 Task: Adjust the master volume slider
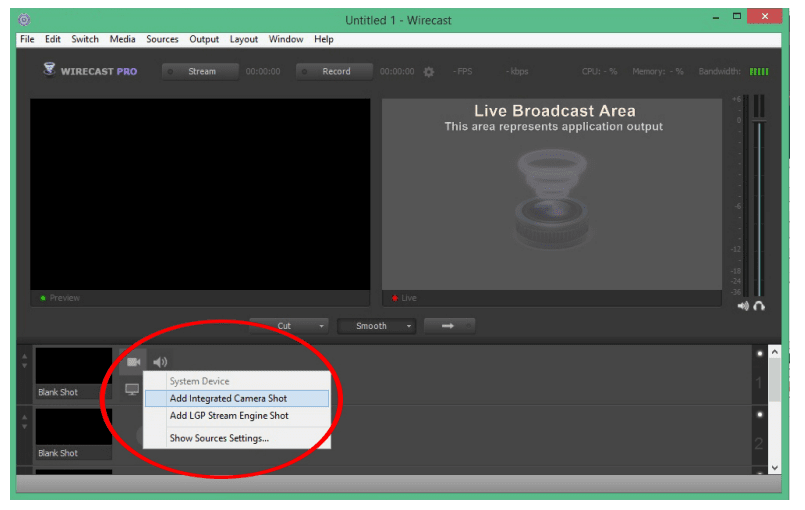click(x=759, y=121)
